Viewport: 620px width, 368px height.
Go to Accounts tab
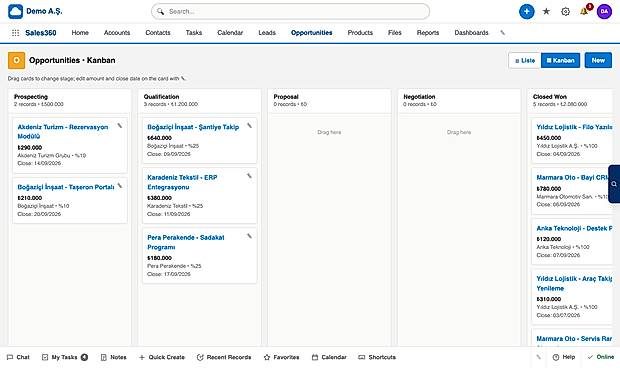[x=117, y=33]
